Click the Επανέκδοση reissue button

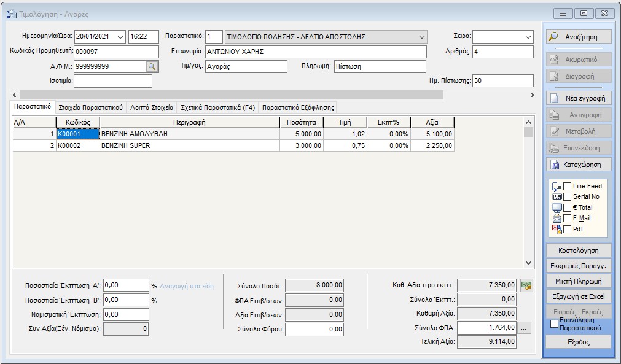tap(579, 148)
